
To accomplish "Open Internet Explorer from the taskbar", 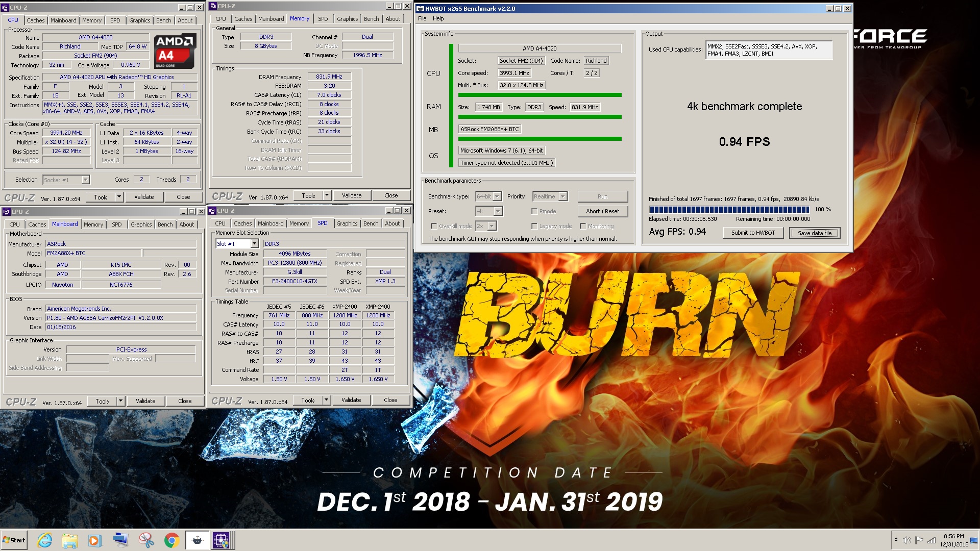I will (45, 540).
